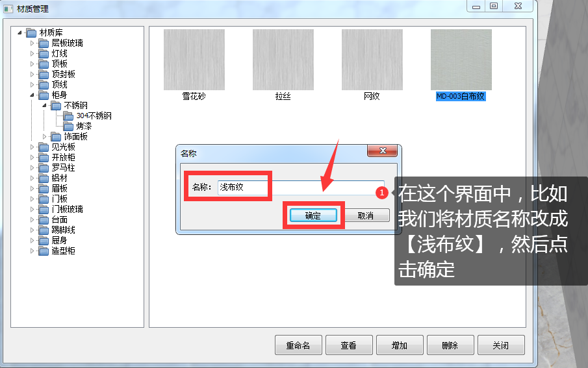Expand the 罗马柱 tree node
The height and width of the screenshot is (368, 588).
tap(32, 168)
